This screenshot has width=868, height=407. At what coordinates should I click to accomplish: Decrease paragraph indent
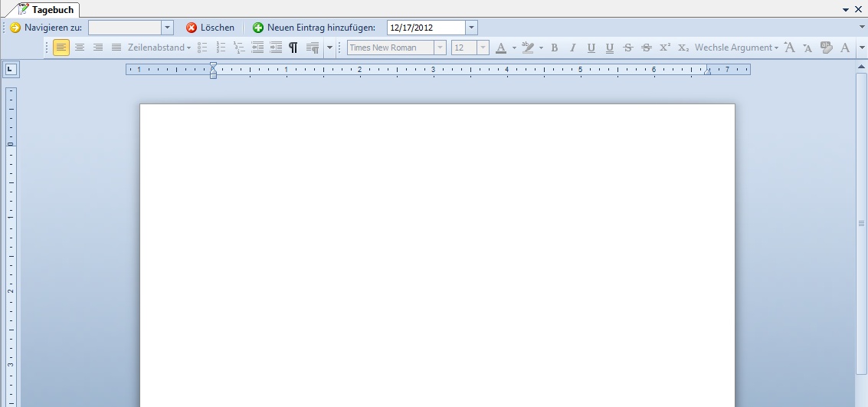257,48
